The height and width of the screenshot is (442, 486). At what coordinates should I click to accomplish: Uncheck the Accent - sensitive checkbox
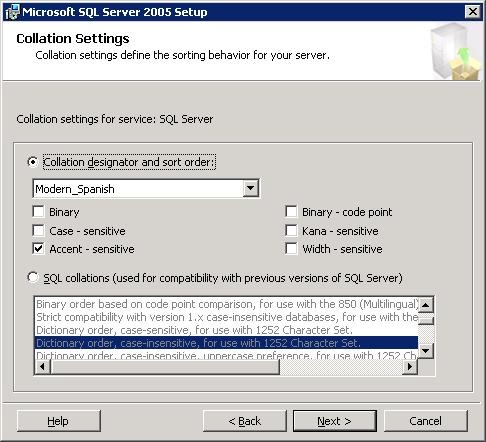(x=38, y=249)
